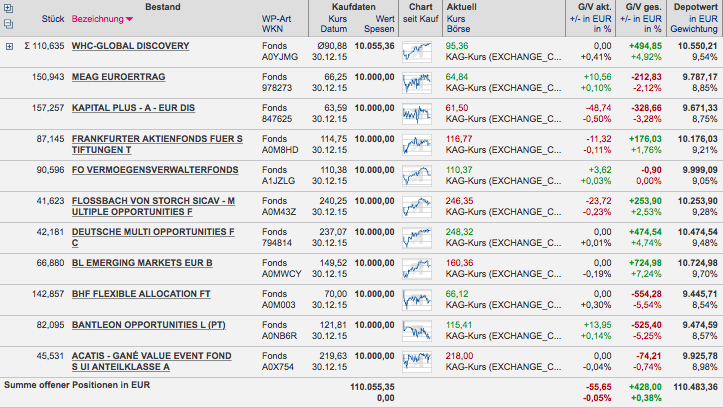The height and width of the screenshot is (408, 723).
Task: Open chart thumbnail for BANTLEON OPPORTUNITIES
Action: click(417, 330)
